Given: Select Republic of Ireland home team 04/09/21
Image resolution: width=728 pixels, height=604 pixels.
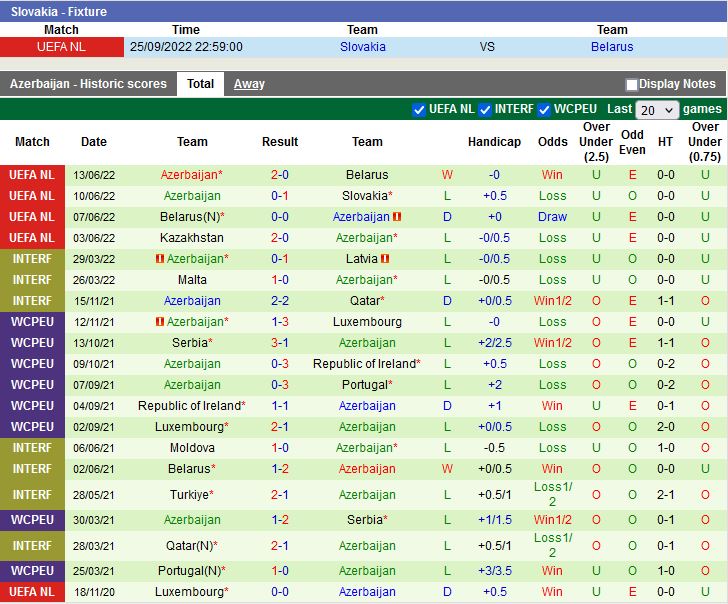Looking at the screenshot, I should point(192,406).
